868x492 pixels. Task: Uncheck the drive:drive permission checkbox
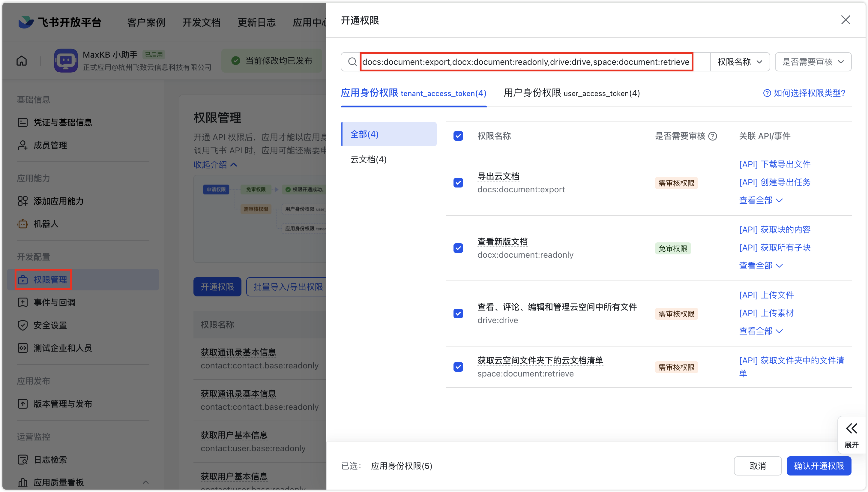pyautogui.click(x=458, y=313)
